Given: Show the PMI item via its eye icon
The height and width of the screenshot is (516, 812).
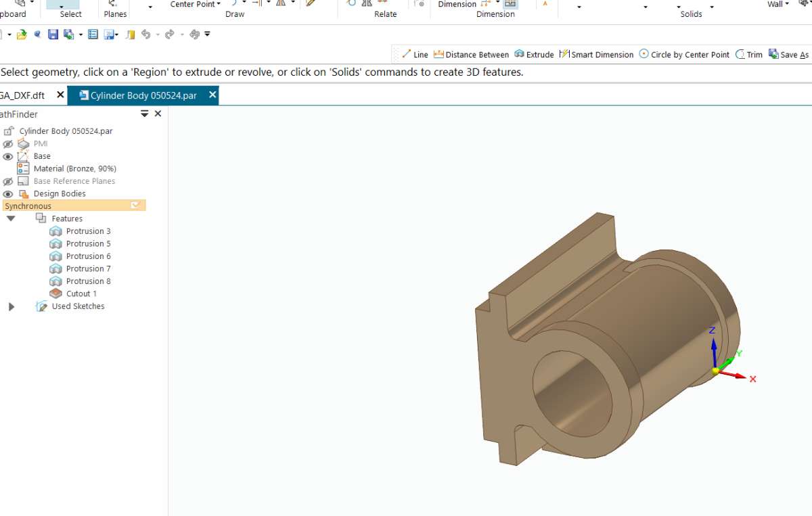Looking at the screenshot, I should 7,143.
